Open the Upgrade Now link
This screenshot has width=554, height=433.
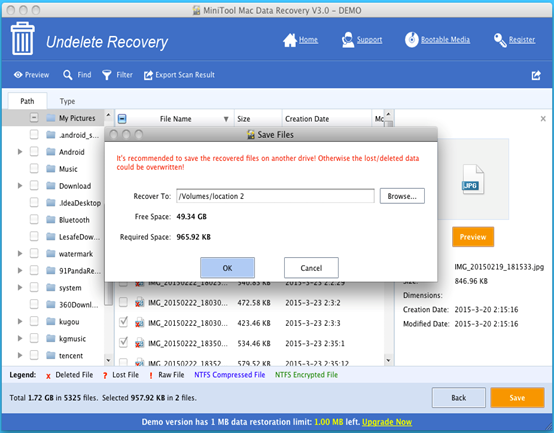pos(387,422)
